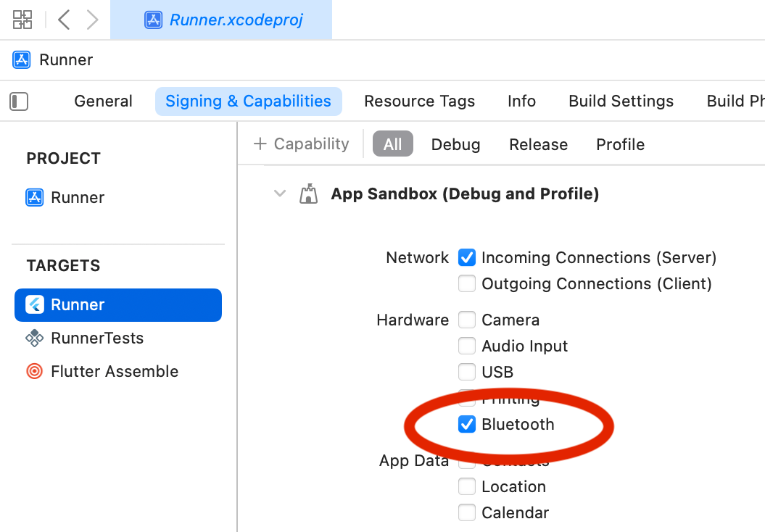
Task: Enable Camera hardware access
Action: pyautogui.click(x=467, y=320)
